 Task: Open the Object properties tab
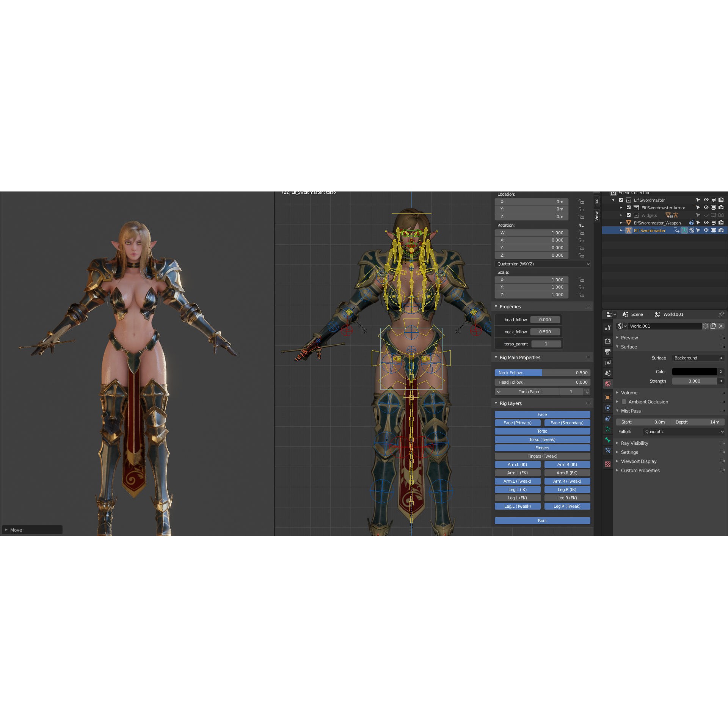[x=608, y=397]
